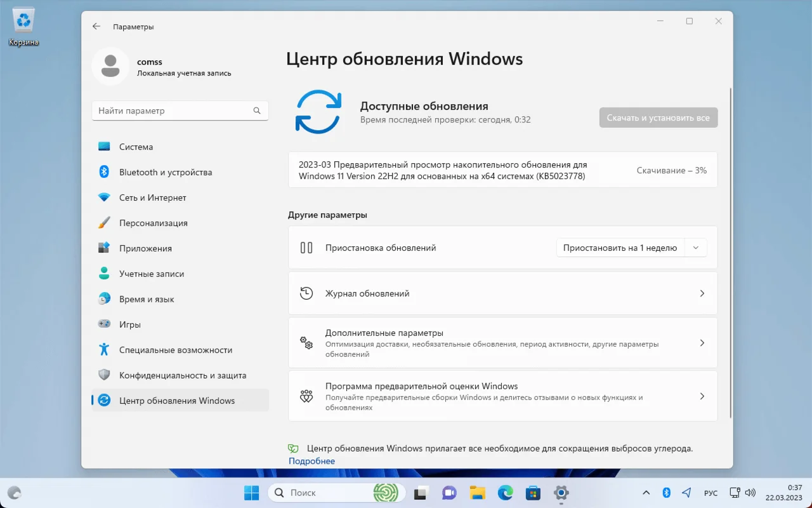Open the Start menu on the taskbar
This screenshot has height=508, width=812.
pyautogui.click(x=252, y=493)
